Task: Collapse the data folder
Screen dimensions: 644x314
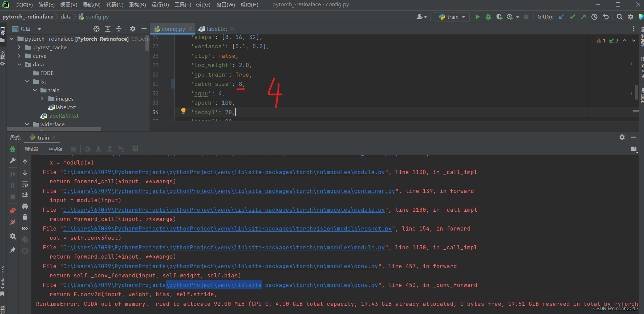Action: [20, 64]
